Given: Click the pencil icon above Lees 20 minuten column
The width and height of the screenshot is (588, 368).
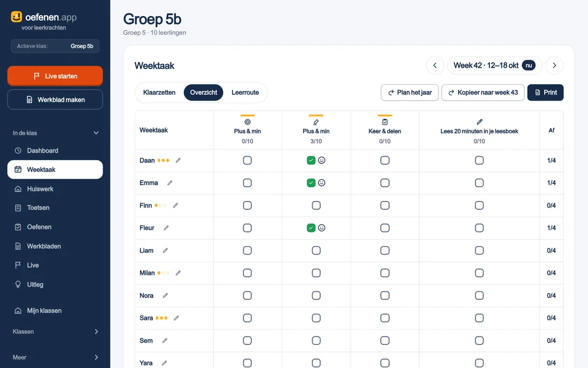Looking at the screenshot, I should (479, 122).
